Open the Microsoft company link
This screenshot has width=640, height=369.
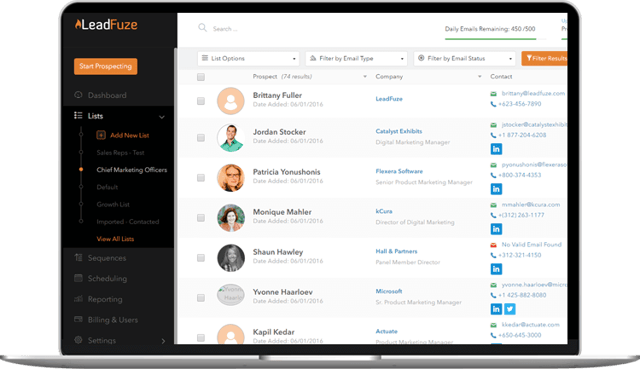(x=389, y=291)
